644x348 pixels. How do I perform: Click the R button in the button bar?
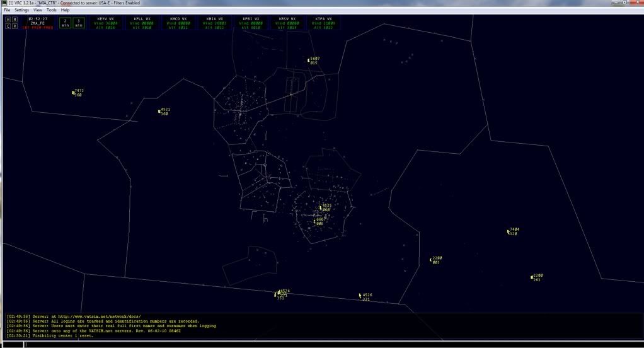(x=14, y=26)
